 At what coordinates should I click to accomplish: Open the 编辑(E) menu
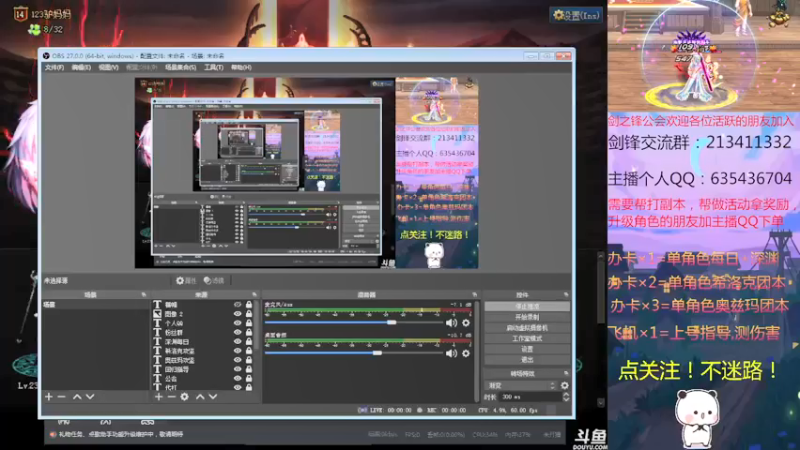(81, 67)
